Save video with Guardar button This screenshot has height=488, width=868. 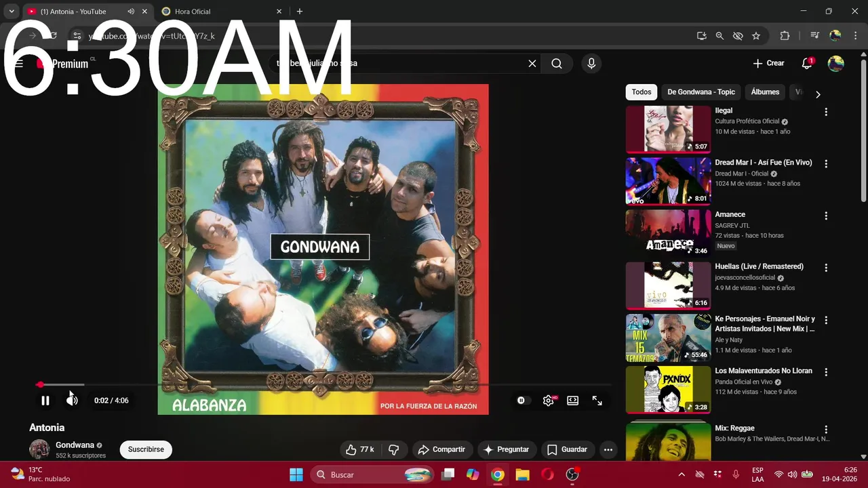[568, 449]
